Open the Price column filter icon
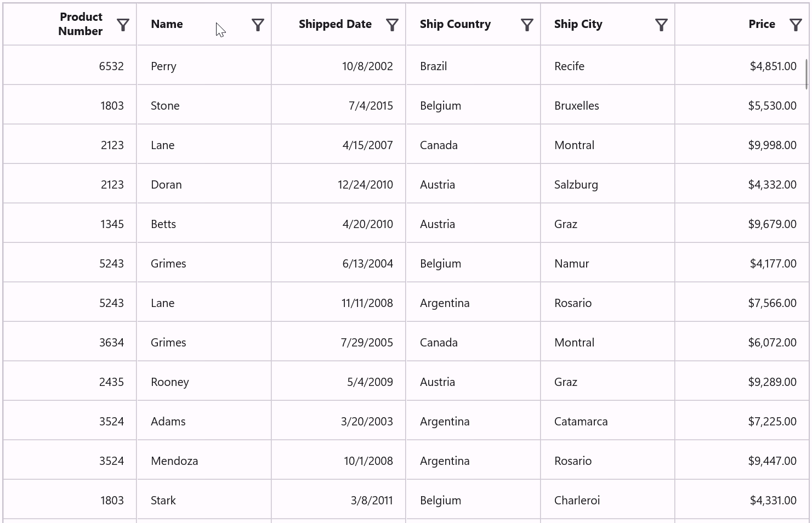The height and width of the screenshot is (523, 812). (796, 25)
